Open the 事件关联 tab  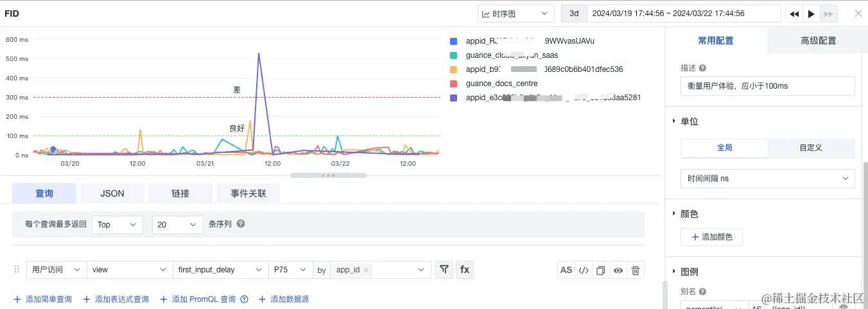point(248,193)
